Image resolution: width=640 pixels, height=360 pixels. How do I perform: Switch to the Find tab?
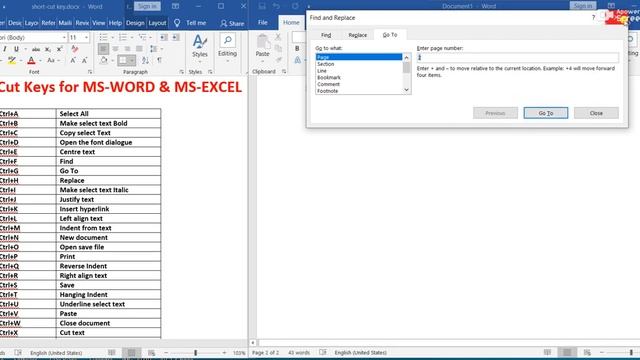[x=326, y=35]
